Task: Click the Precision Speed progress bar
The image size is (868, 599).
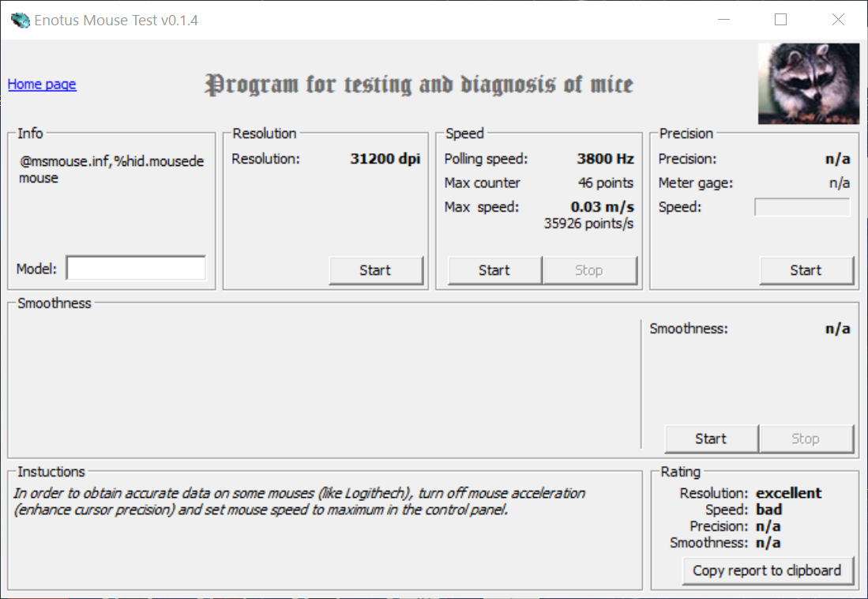Action: (x=802, y=207)
